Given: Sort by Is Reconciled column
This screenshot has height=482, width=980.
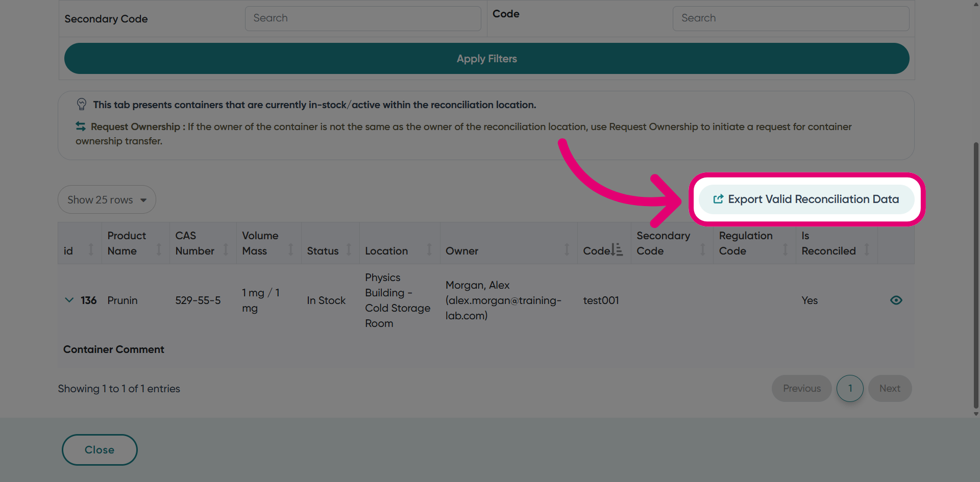Looking at the screenshot, I should pos(867,249).
